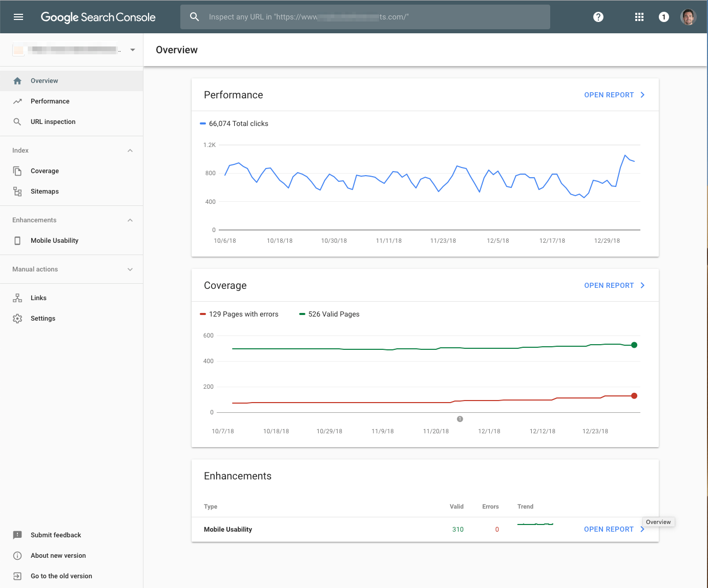Click About new version link

pos(58,556)
